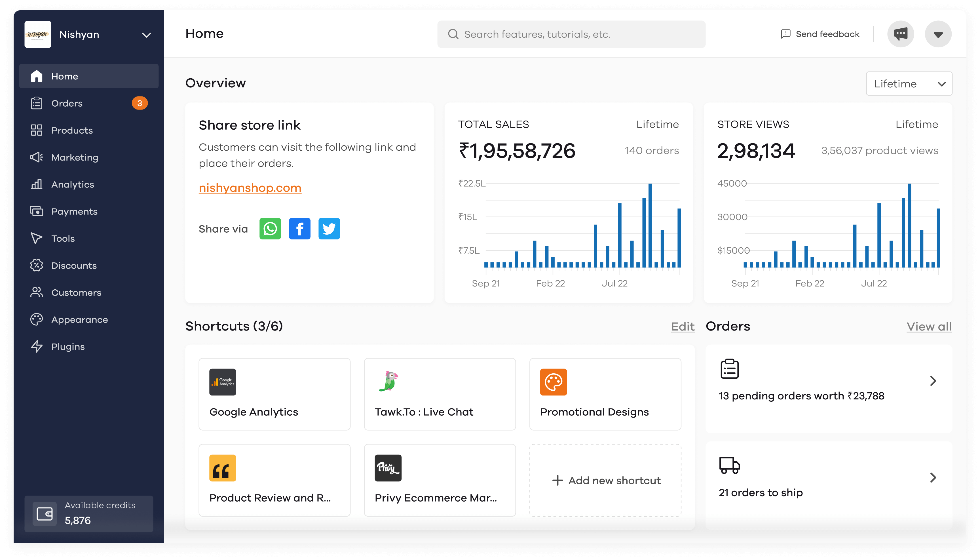This screenshot has height=560, width=980.
Task: Focus the search features input field
Action: [571, 34]
